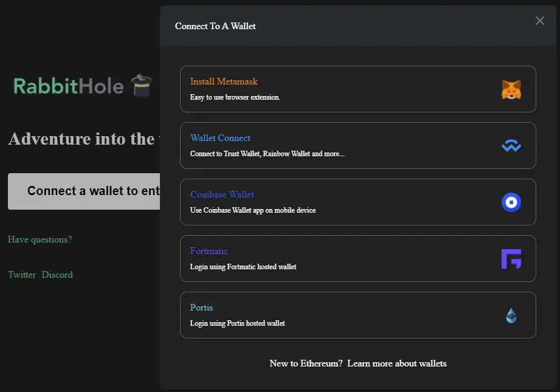Click the Portis droplet icon

[511, 315]
